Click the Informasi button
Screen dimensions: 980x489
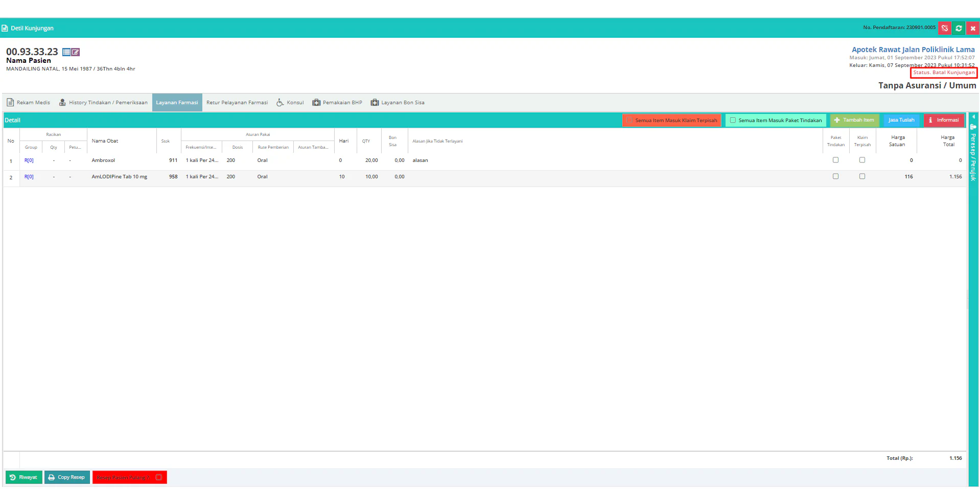tap(944, 121)
